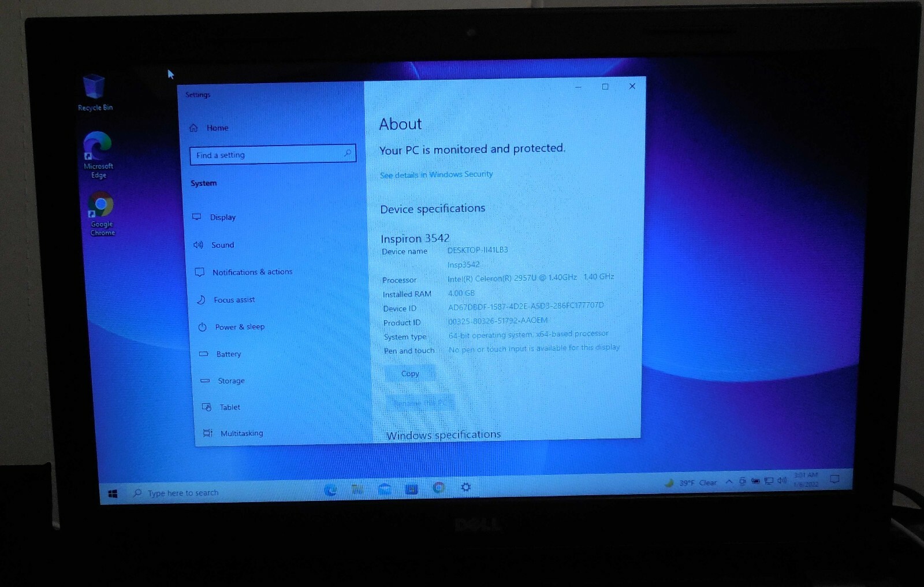This screenshot has height=587, width=924.
Task: Open the Sound settings page
Action: (x=214, y=245)
